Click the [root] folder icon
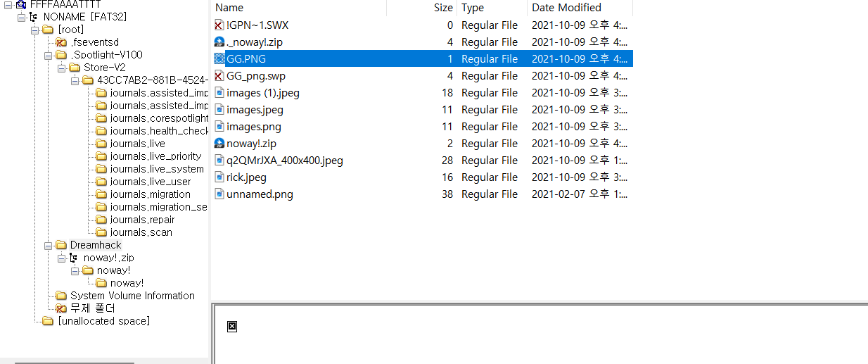This screenshot has height=364, width=868. [48, 30]
